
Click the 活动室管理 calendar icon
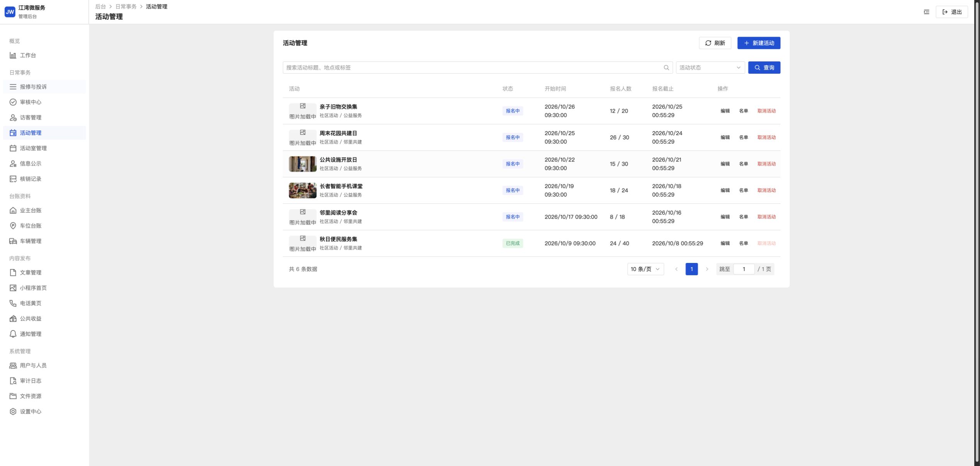coord(13,148)
